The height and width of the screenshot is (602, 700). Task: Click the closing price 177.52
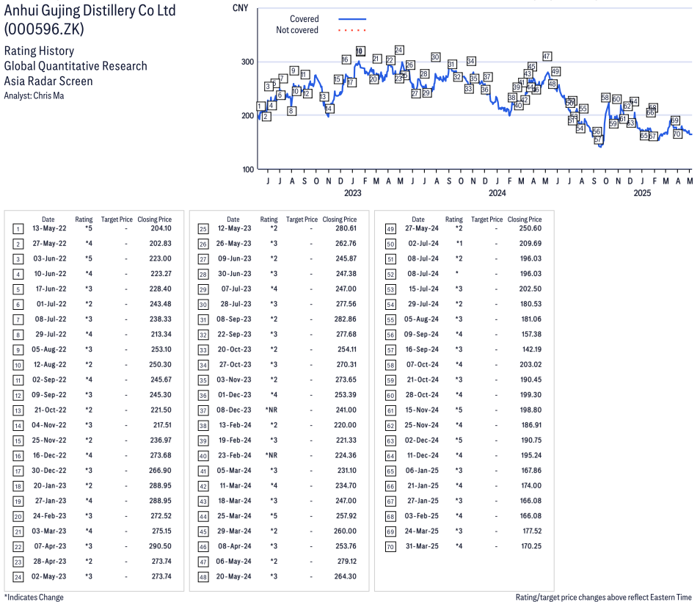click(x=532, y=531)
